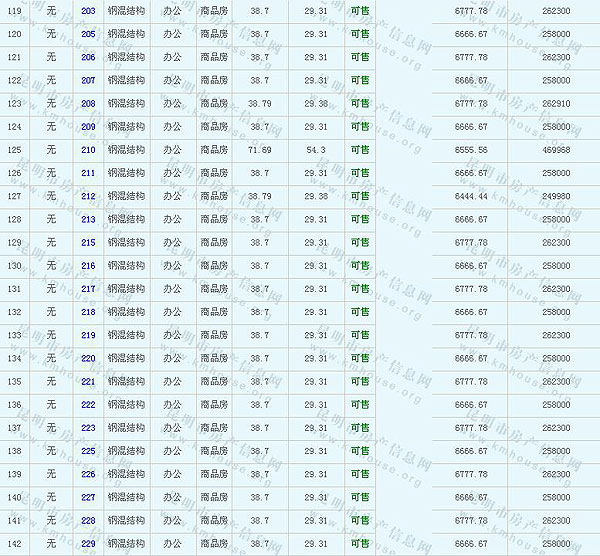Click total price 469968 cell
Screen dimensions: 600x556
coord(556,150)
